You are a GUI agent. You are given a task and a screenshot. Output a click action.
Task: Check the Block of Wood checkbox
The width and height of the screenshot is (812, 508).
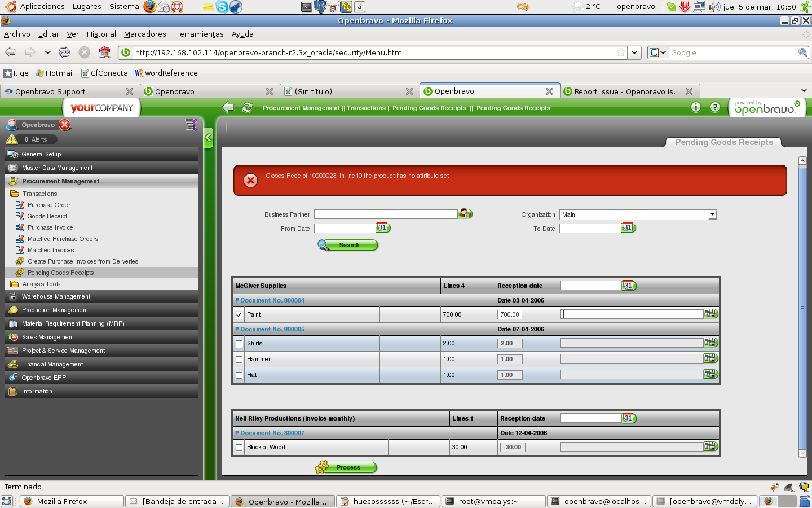239,448
